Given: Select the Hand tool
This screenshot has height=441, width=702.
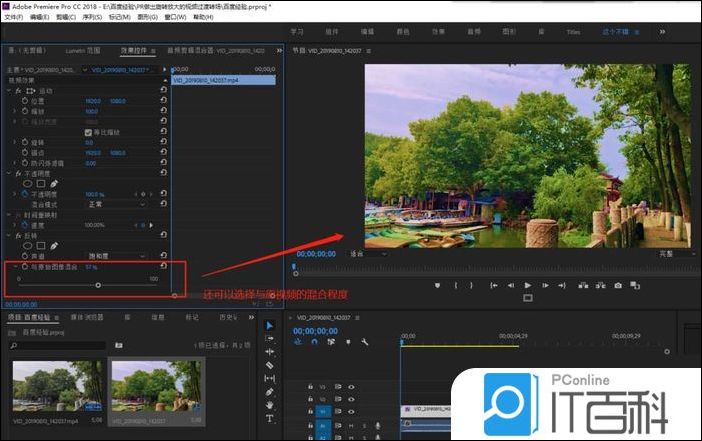Looking at the screenshot, I should coord(270,405).
